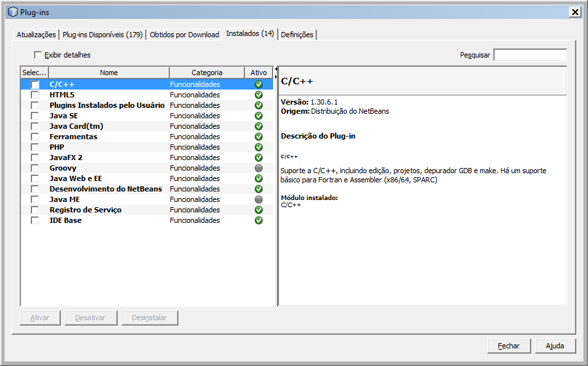Select the JavaFX 2 plugin name

66,158
